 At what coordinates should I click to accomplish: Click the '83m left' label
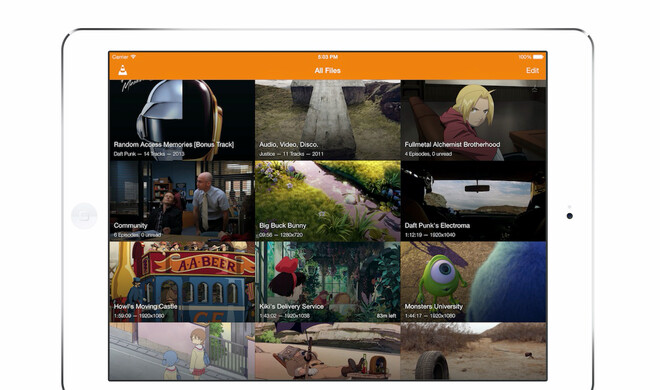[386, 316]
